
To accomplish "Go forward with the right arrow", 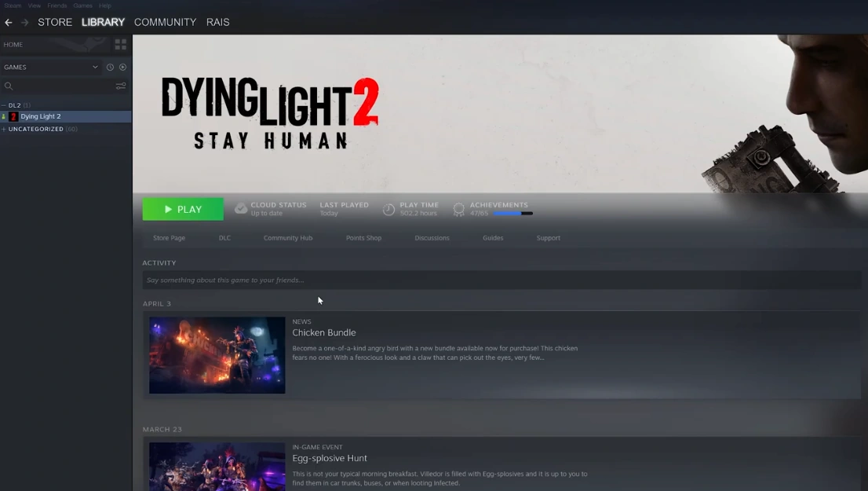I will (x=24, y=23).
